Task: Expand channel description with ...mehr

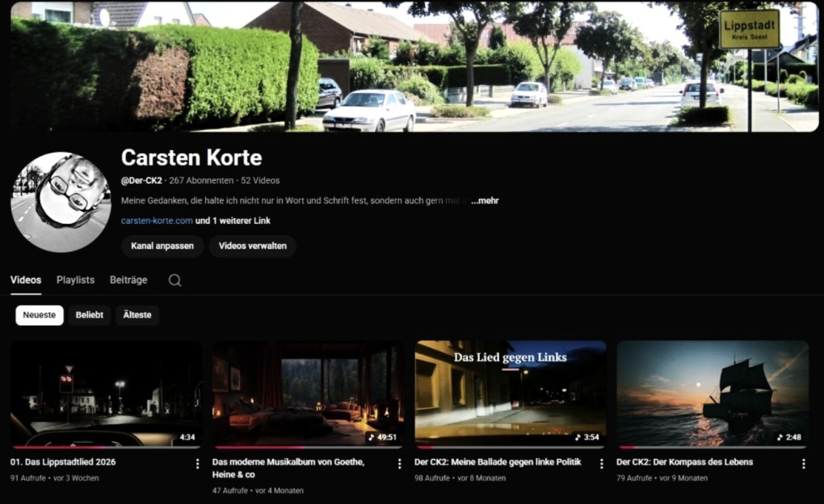Action: tap(485, 200)
